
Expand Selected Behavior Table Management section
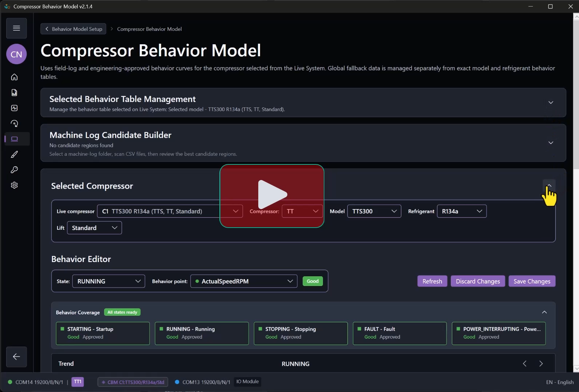coord(551,103)
